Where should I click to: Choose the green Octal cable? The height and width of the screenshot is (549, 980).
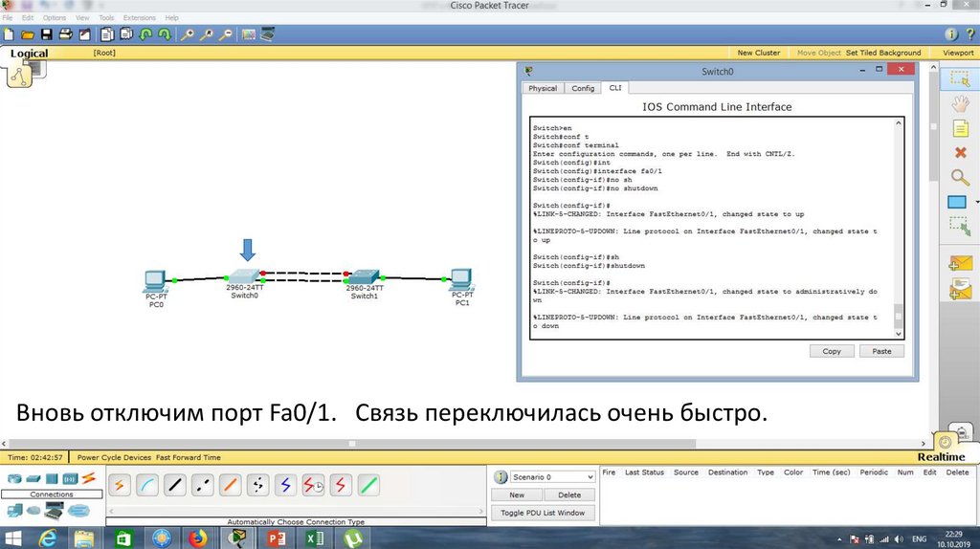click(x=368, y=485)
